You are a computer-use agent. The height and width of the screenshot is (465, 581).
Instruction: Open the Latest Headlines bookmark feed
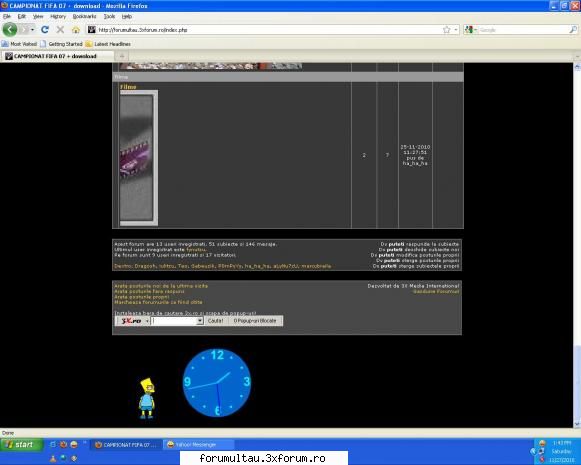[108, 44]
